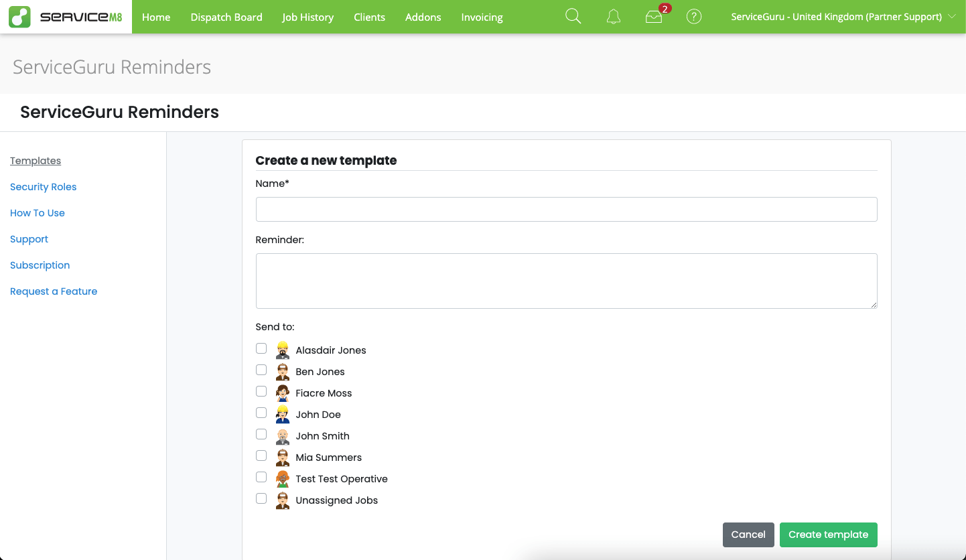Click the John Doe name label
The width and height of the screenshot is (966, 560).
pyautogui.click(x=318, y=415)
